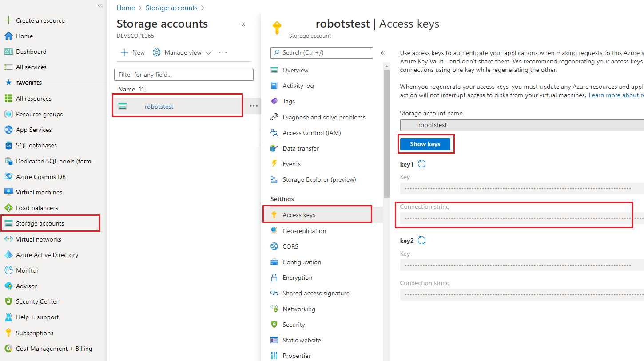Click the Filter for any field input

point(183,74)
